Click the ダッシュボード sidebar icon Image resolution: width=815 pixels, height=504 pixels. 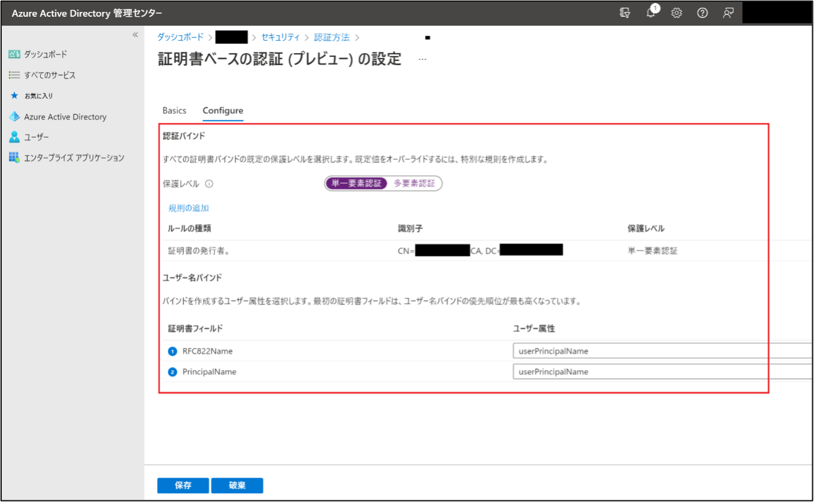click(x=14, y=54)
